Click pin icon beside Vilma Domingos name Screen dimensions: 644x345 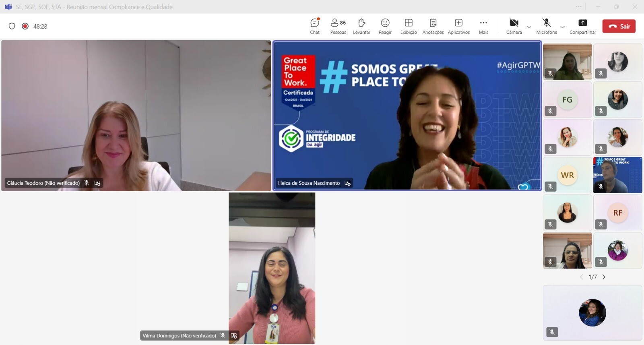[234, 336]
